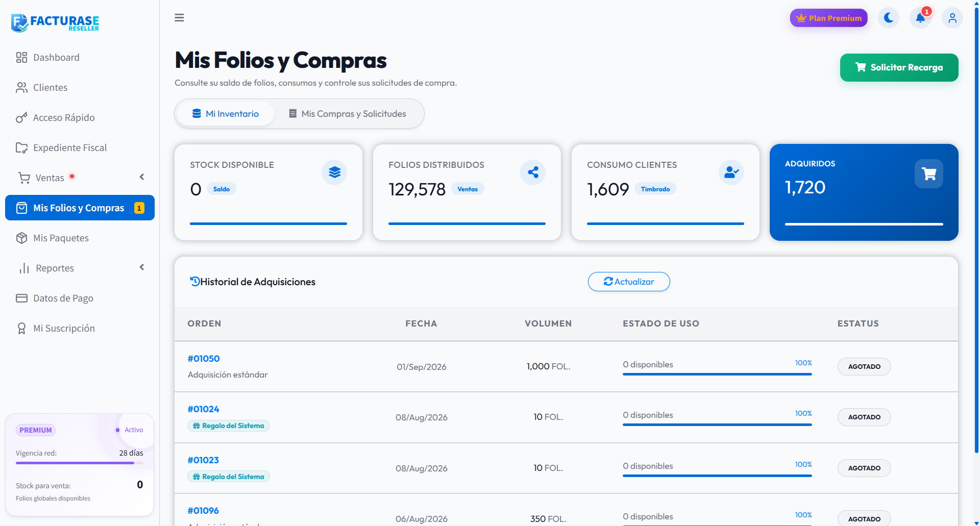Click the Consumo Clientes user-check icon

pyautogui.click(x=731, y=172)
